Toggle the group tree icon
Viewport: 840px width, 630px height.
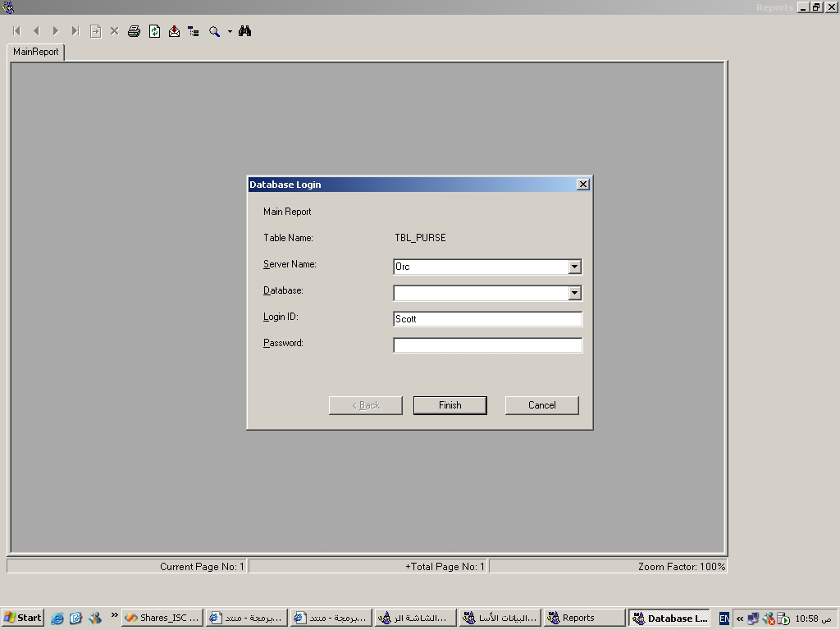[x=194, y=31]
